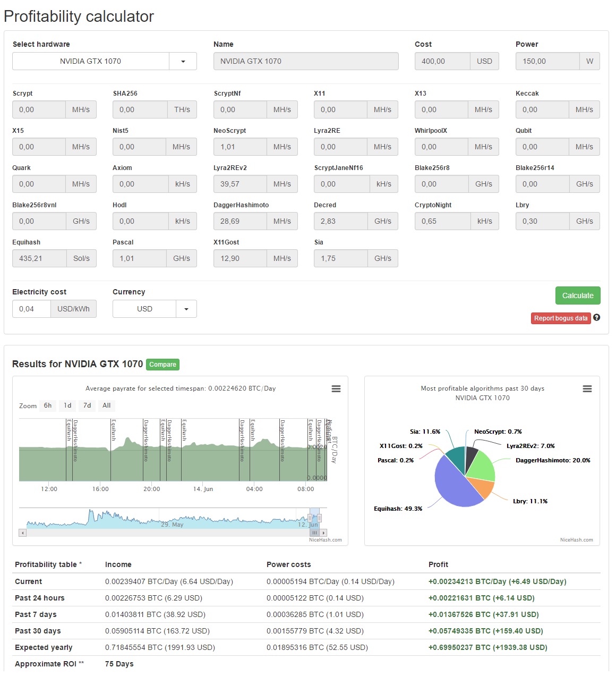Open payrate chart hamburger menu
This screenshot has width=616, height=676.
pos(336,389)
